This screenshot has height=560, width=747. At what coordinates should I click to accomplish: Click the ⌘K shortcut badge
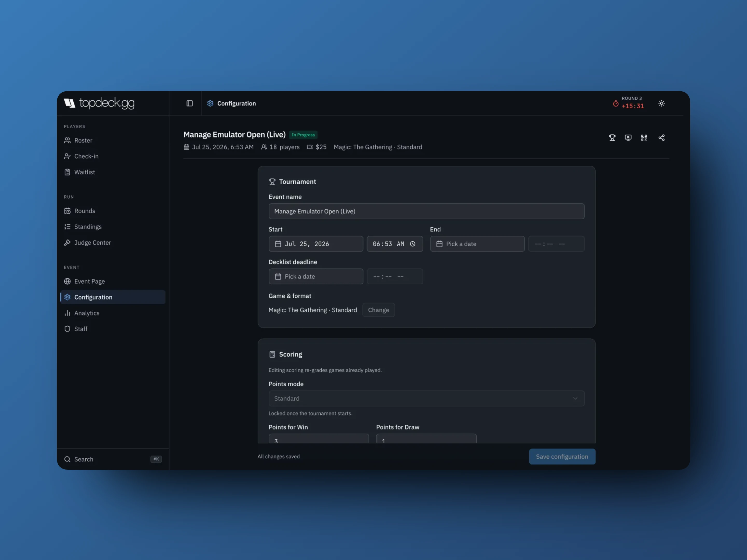pos(156,459)
